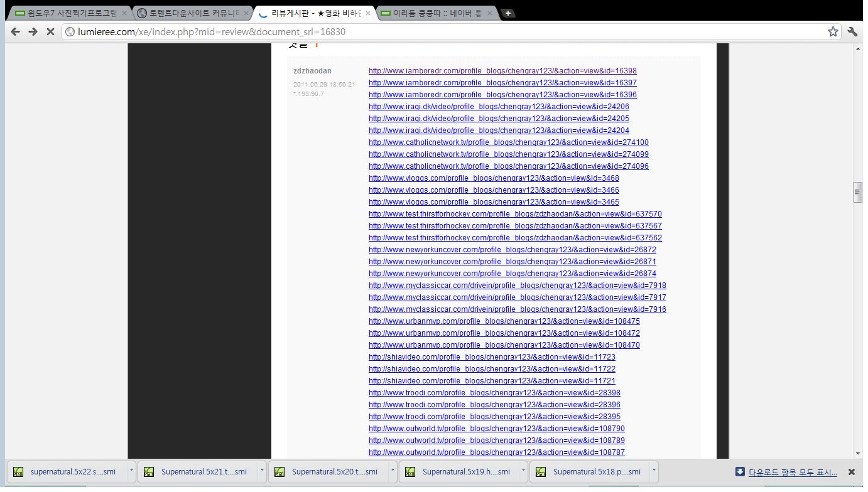
Task: Open the Chrome wrench settings menu
Action: [x=852, y=31]
